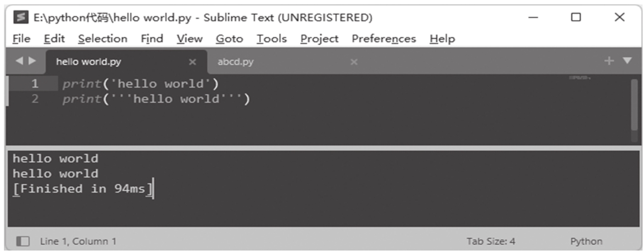The image size is (644, 252).
Task: Click Line 1, Column 1 status text
Action: coord(78,241)
